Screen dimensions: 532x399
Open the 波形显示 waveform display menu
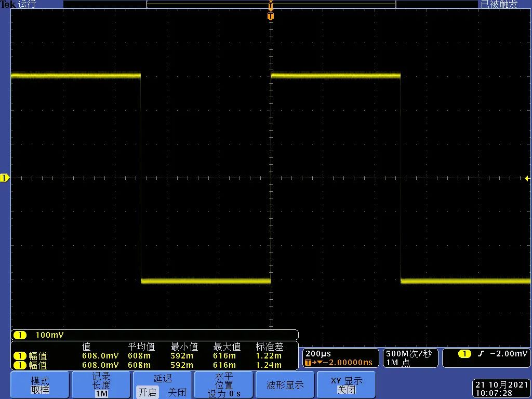tap(285, 385)
